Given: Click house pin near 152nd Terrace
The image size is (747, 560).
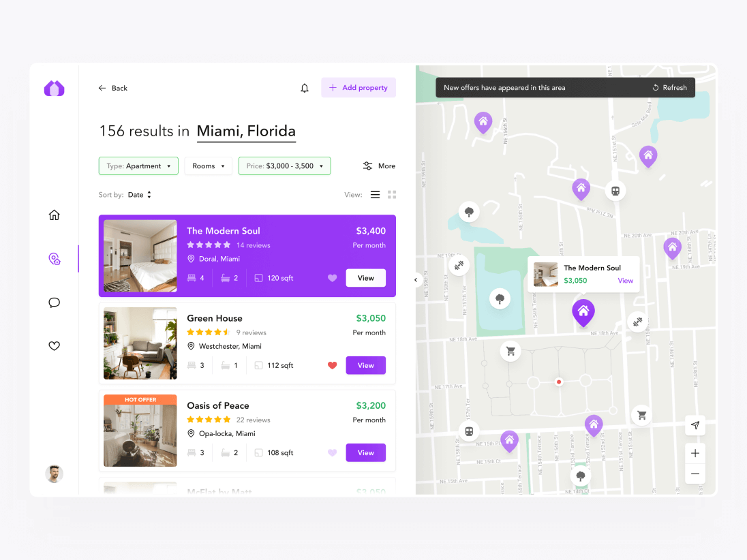Looking at the screenshot, I should (594, 426).
